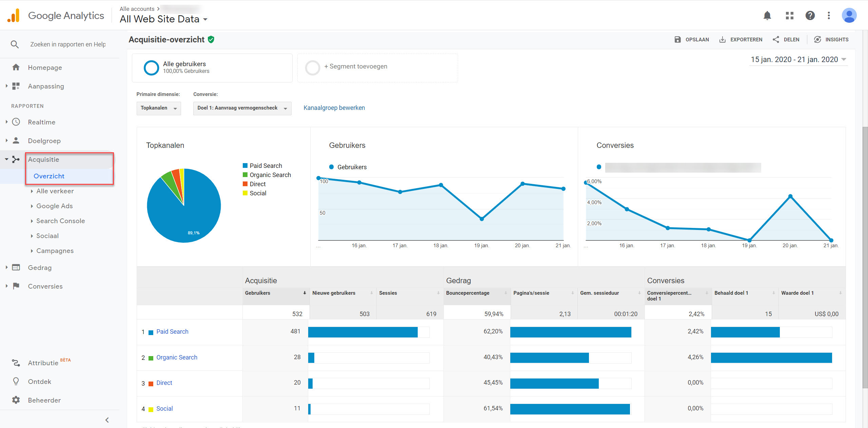Expand the Doelgroep section arrow
The width and height of the screenshot is (868, 428).
6,140
